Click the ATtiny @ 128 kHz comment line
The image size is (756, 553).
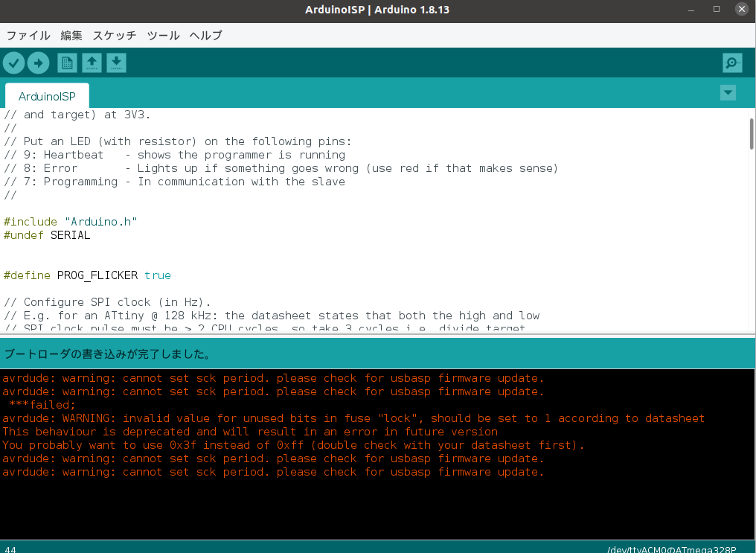pyautogui.click(x=272, y=316)
